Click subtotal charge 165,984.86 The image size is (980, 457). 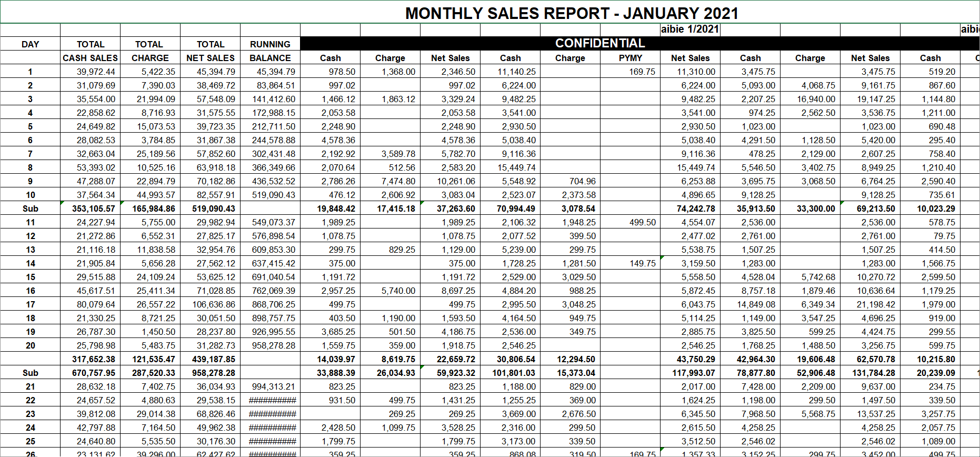[x=151, y=208]
